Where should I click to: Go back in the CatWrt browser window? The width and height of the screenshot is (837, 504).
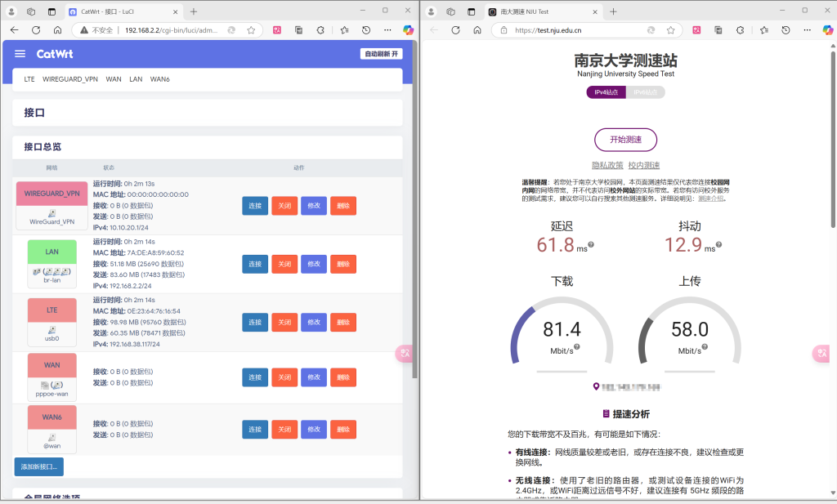click(x=15, y=30)
